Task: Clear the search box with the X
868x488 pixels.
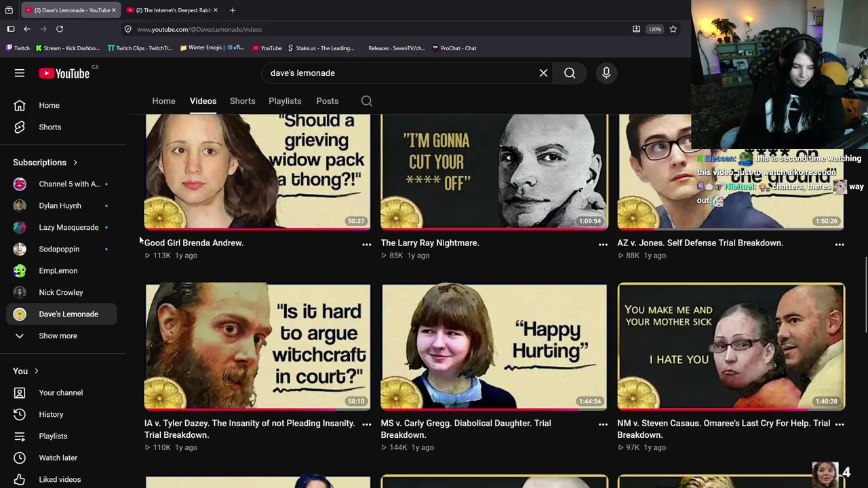Action: click(x=543, y=73)
